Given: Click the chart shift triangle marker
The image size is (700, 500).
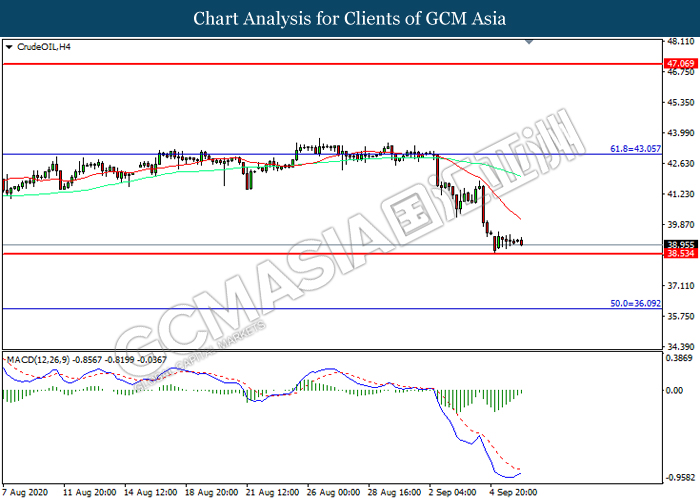Looking at the screenshot, I should click(x=529, y=42).
